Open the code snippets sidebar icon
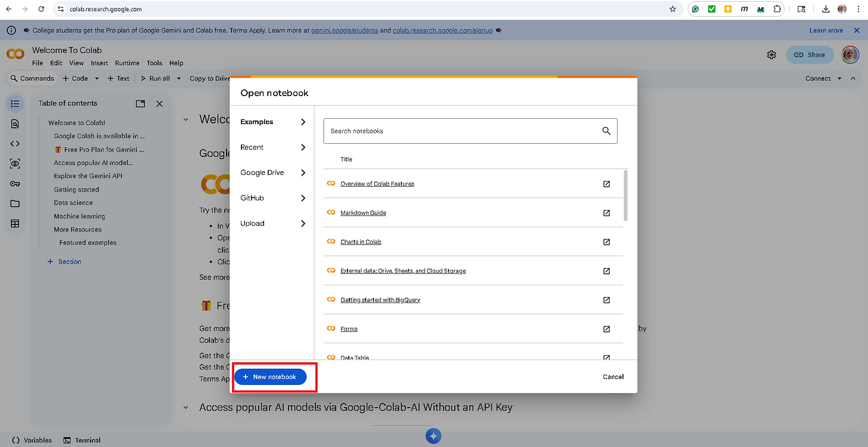This screenshot has height=447, width=868. (x=15, y=144)
